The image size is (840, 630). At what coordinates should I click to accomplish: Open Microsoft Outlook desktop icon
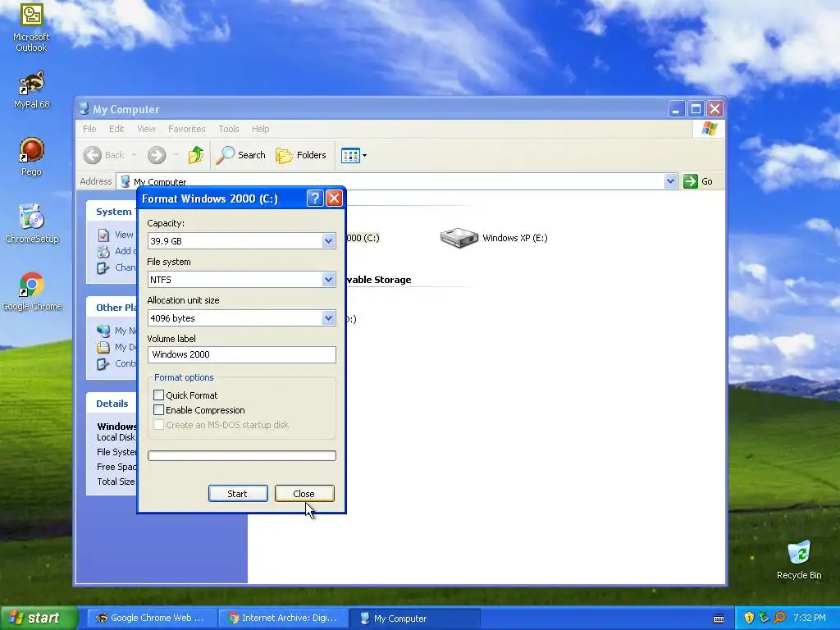click(31, 27)
